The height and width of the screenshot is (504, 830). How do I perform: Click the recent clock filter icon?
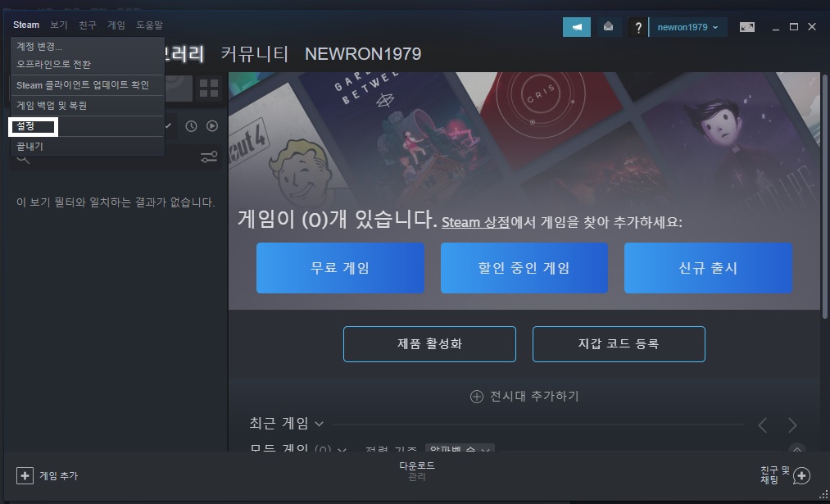[x=191, y=126]
